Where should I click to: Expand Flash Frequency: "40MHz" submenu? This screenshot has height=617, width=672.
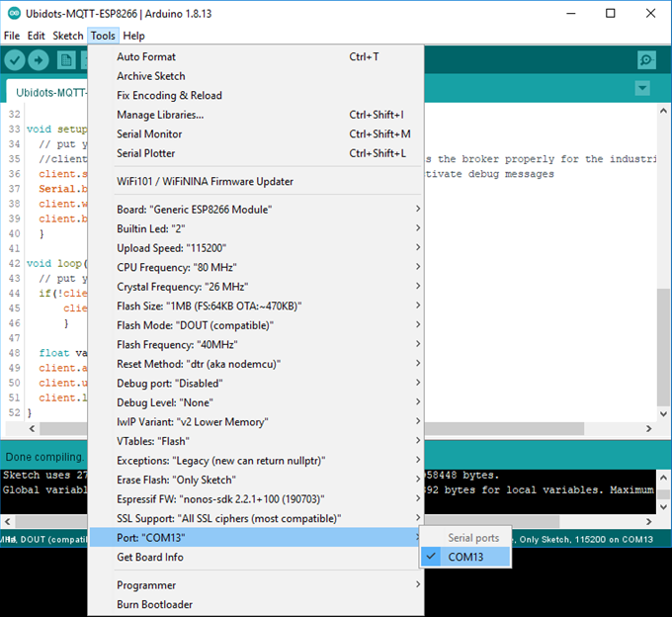tap(256, 344)
